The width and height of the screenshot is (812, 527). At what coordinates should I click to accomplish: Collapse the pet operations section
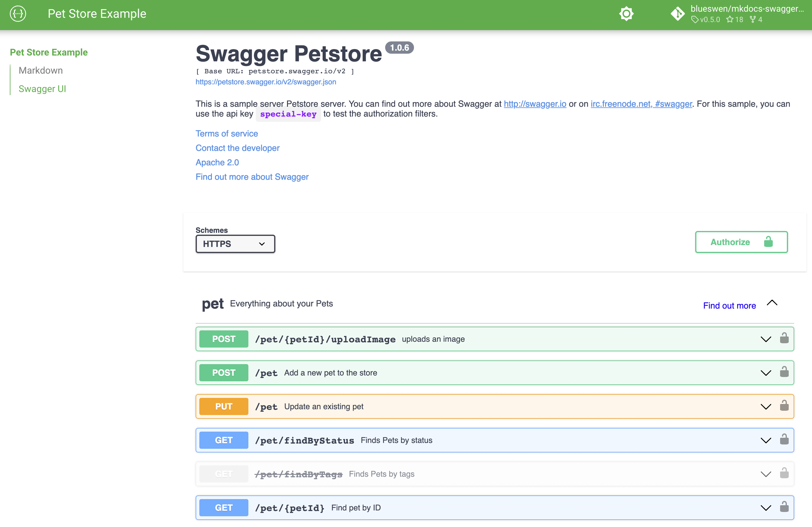(x=772, y=302)
